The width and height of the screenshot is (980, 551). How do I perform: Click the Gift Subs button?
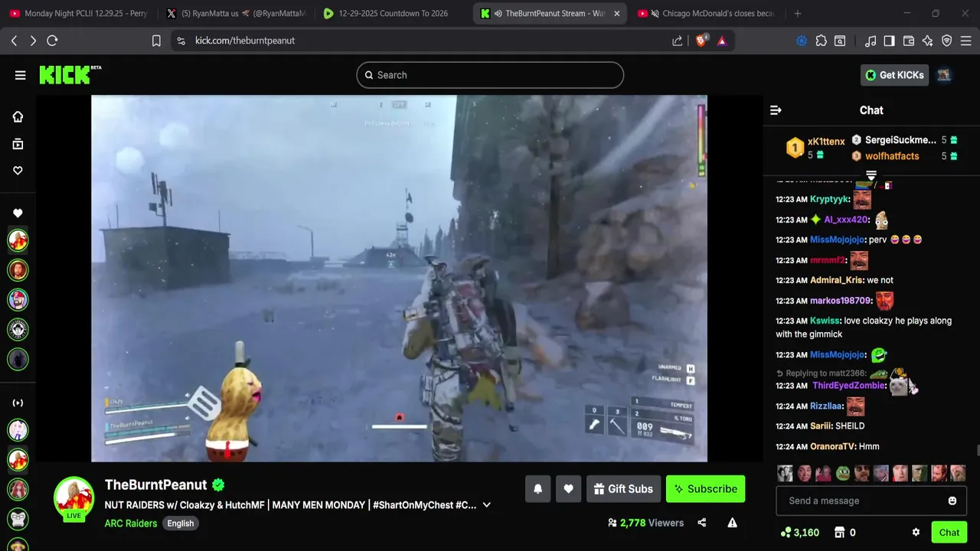tap(623, 489)
